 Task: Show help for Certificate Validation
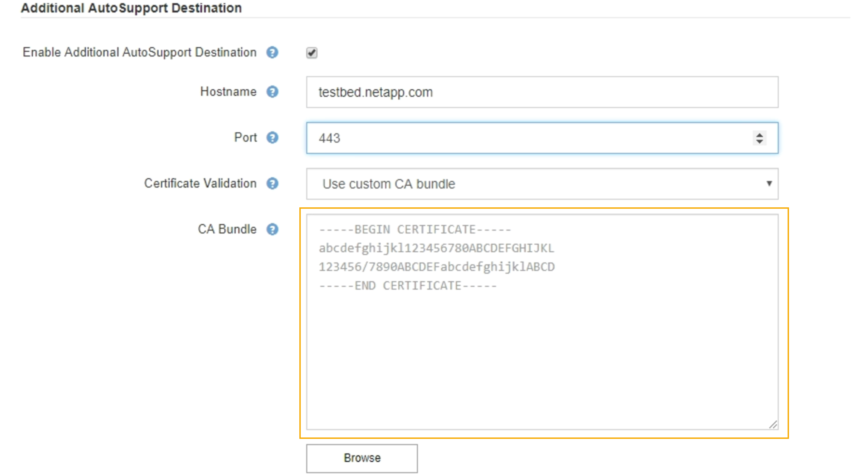pyautogui.click(x=272, y=183)
